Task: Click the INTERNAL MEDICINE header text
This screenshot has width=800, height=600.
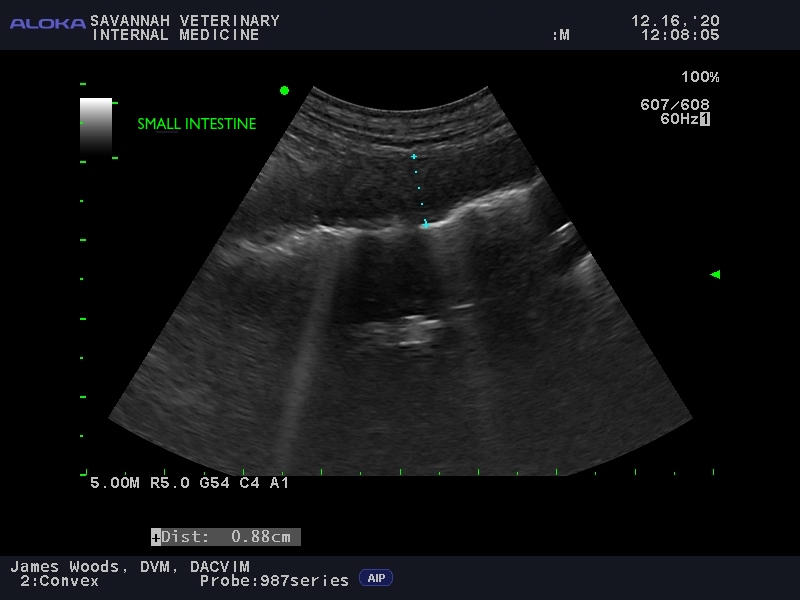Action: click(176, 35)
